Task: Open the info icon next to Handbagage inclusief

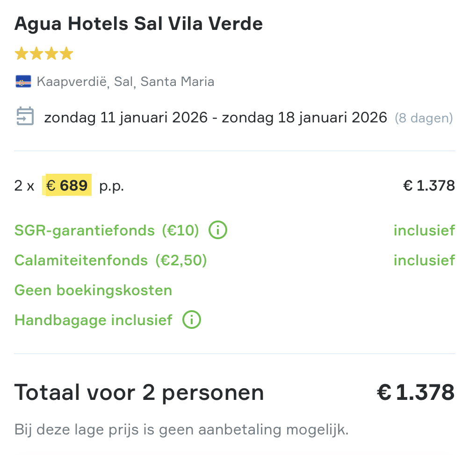Action: (192, 320)
